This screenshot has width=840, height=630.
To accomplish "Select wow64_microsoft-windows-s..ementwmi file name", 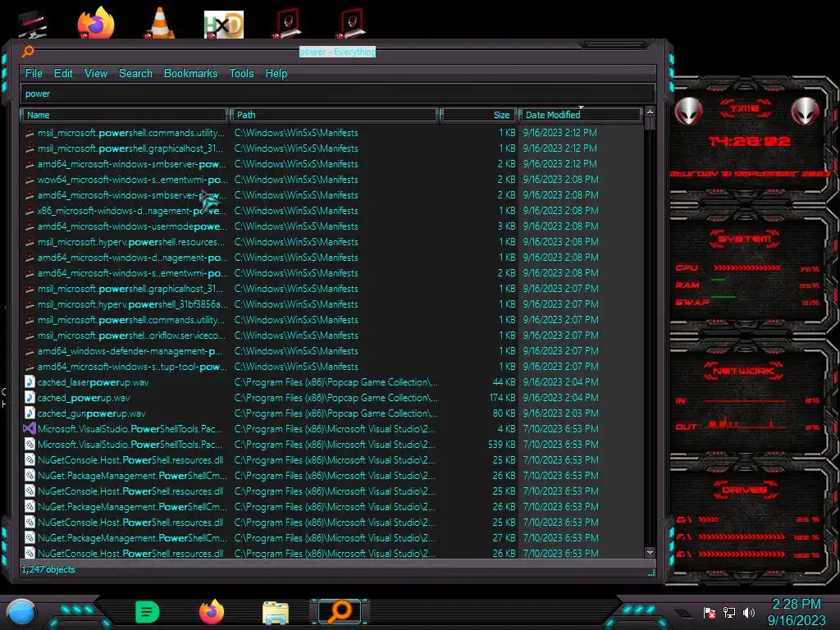I will click(x=132, y=180).
